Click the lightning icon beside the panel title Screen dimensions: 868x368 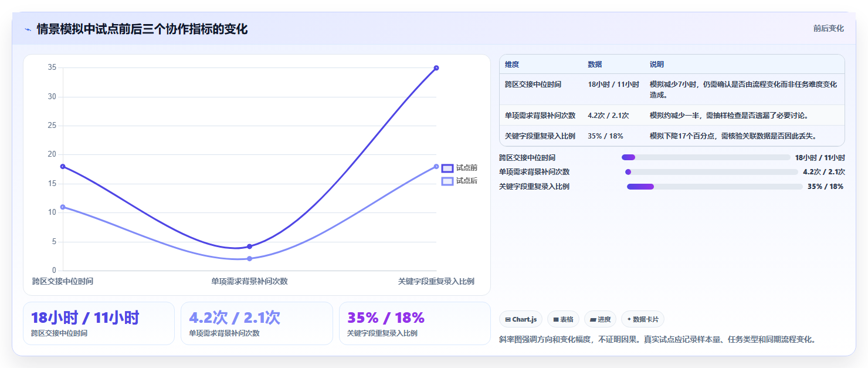(28, 29)
